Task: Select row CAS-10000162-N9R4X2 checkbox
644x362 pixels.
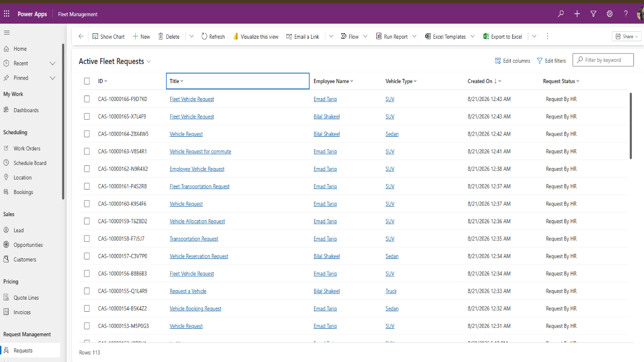Action: [87, 169]
